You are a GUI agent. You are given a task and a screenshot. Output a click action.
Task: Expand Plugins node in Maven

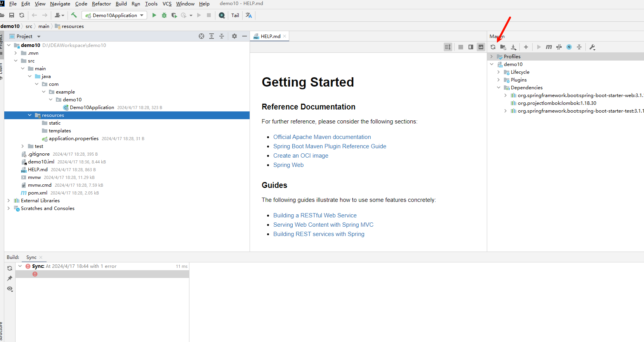498,80
